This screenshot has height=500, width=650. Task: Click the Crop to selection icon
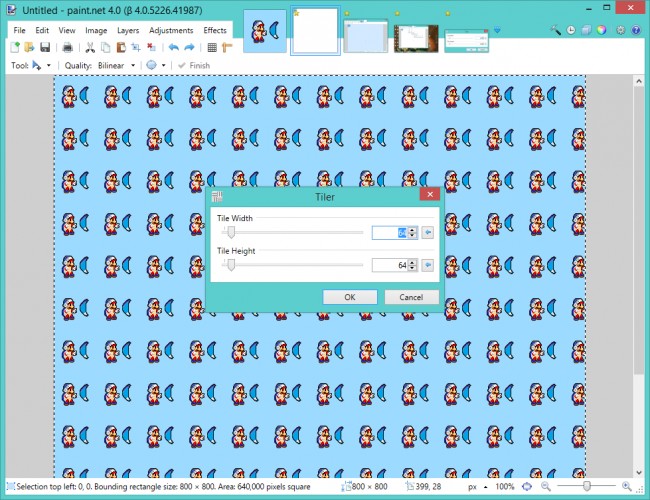[x=136, y=48]
